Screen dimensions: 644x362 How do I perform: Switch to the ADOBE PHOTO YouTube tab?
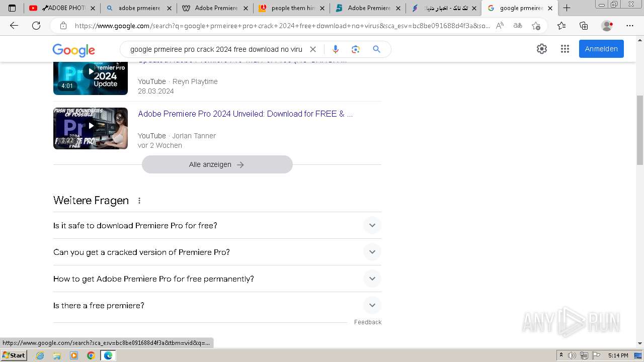pos(61,8)
